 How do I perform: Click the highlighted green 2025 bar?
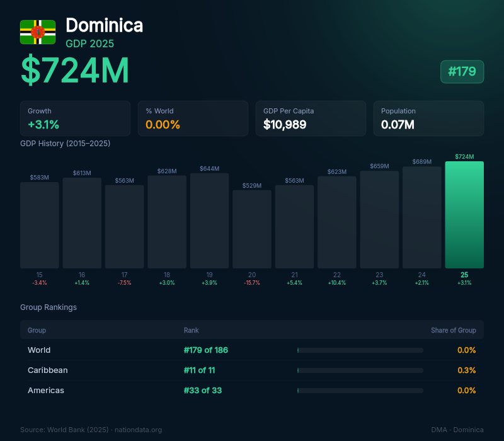(x=464, y=215)
